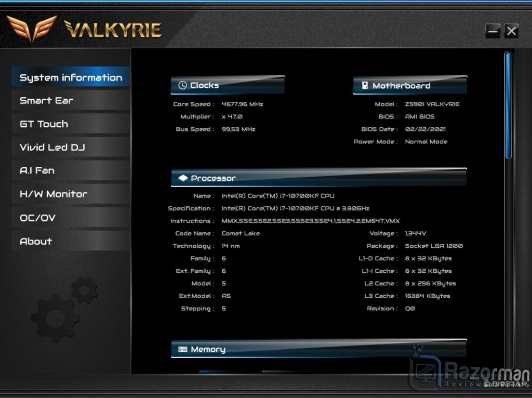This screenshot has width=532, height=398.
Task: Switch to H/W Monitor page
Action: (x=71, y=194)
